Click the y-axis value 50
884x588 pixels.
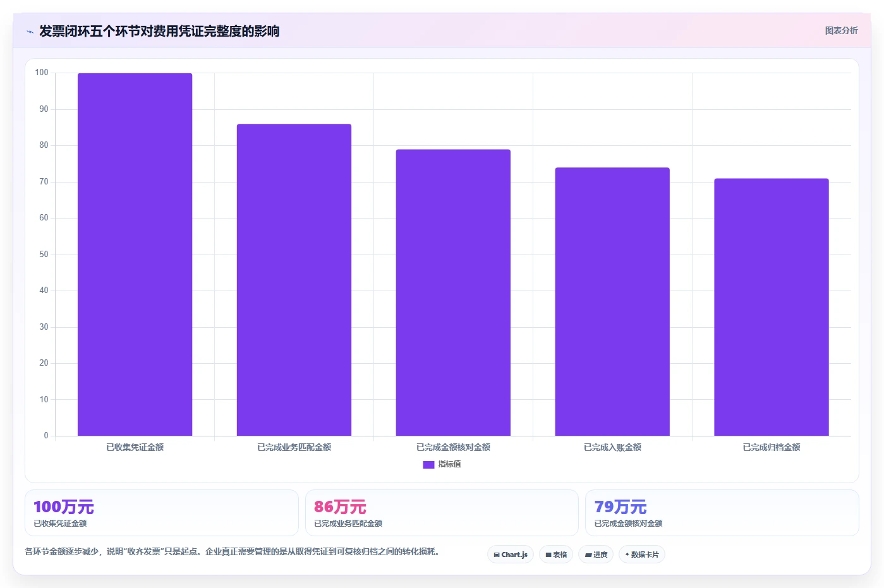[44, 255]
